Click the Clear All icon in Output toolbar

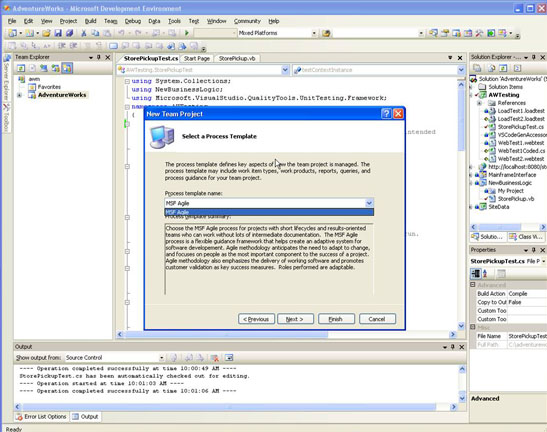pyautogui.click(x=215, y=358)
